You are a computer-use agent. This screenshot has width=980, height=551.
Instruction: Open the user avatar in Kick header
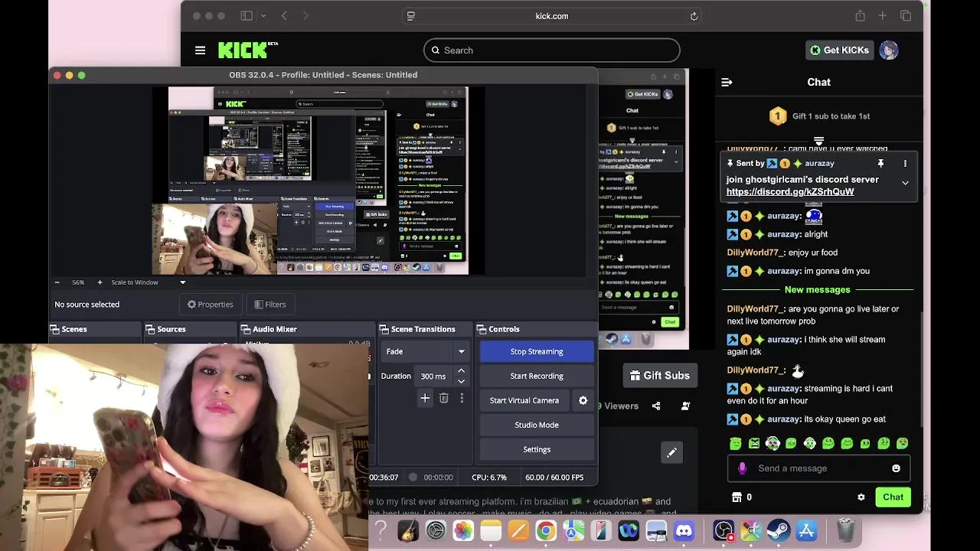(889, 51)
